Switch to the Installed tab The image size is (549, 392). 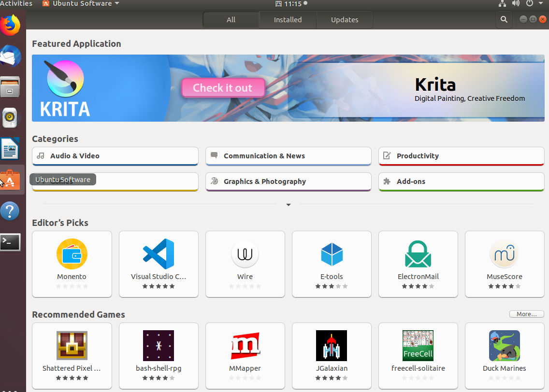point(288,20)
